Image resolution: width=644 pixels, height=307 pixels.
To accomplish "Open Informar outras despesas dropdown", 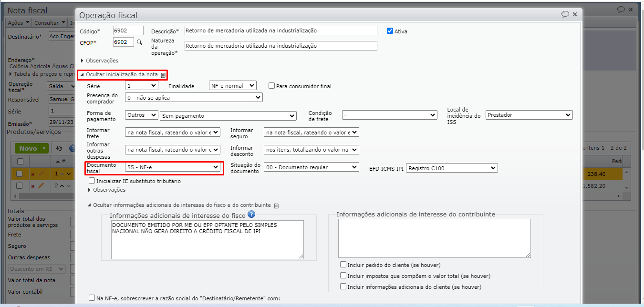I will click(x=173, y=150).
